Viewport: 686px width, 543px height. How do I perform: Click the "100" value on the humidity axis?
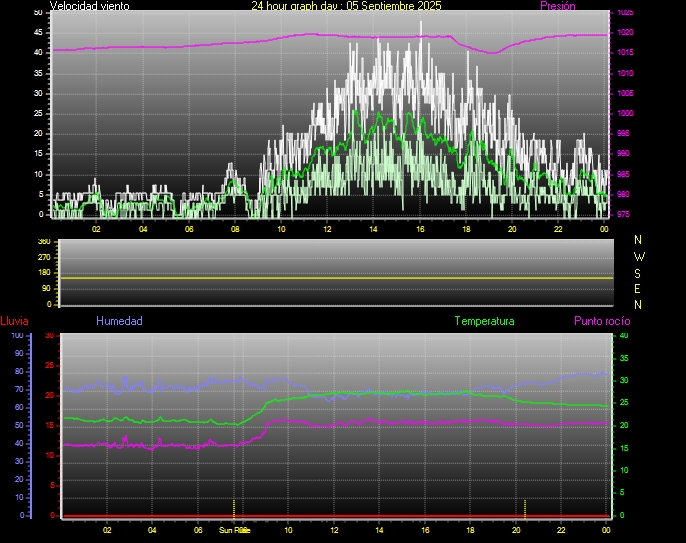[17, 336]
